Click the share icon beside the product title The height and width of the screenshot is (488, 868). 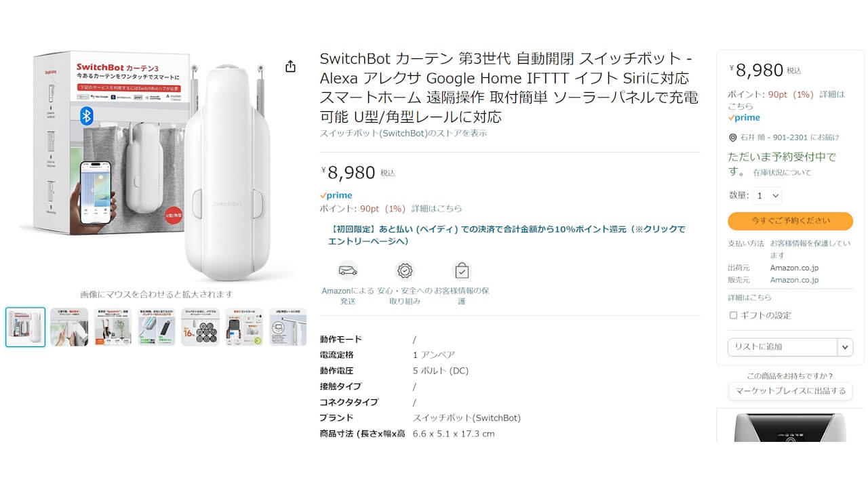[290, 66]
